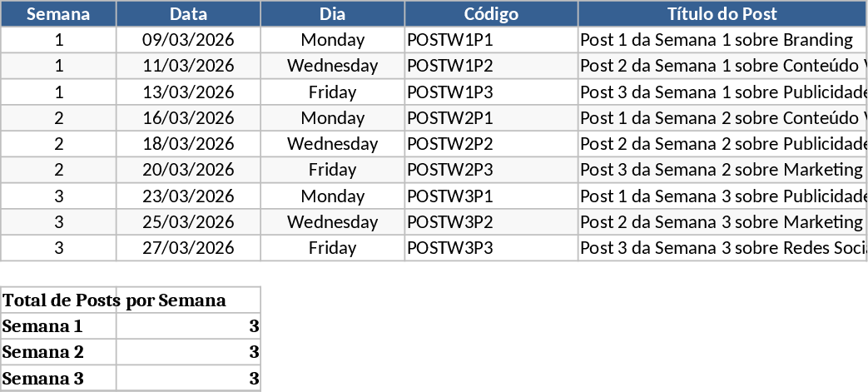This screenshot has height=392, width=868.
Task: Select the "Código" header cell
Action: coord(491,14)
